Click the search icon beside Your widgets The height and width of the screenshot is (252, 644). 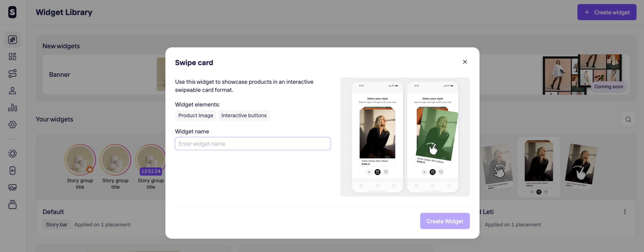point(628,119)
